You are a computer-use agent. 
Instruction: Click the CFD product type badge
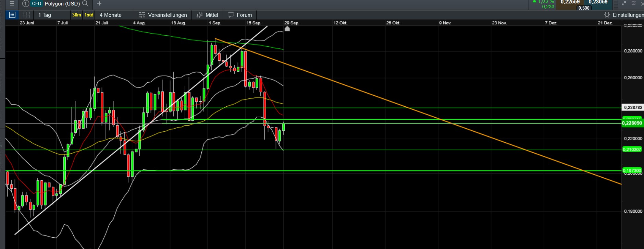pos(37,4)
